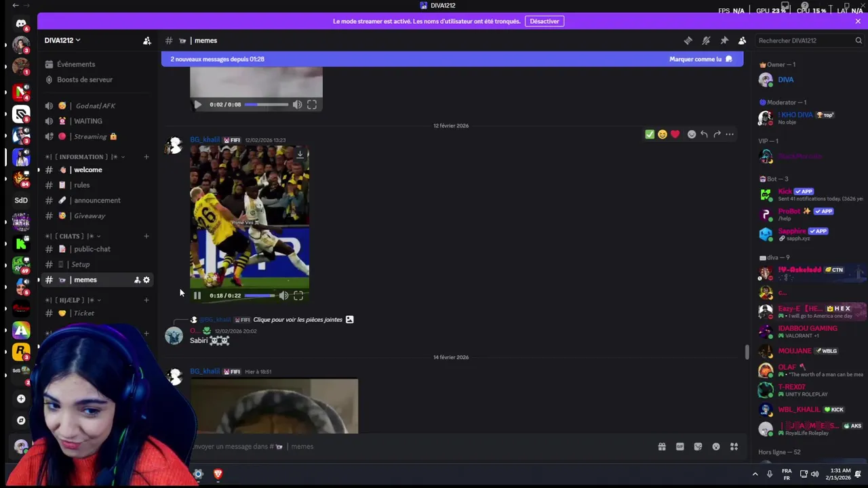Open the DIVA1212 server dropdown menu
This screenshot has width=868, height=488.
[62, 41]
